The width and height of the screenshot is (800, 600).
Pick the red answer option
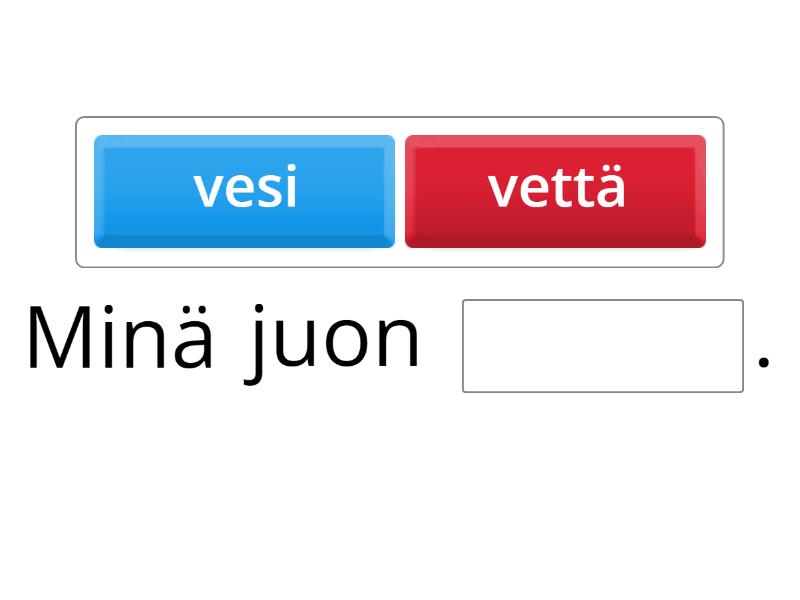[x=555, y=191]
